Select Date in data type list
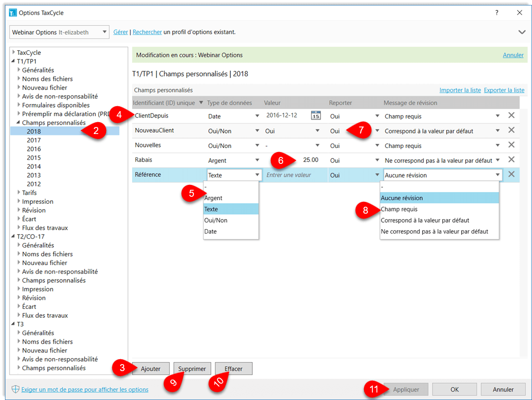Viewport: 532px width, 400px height. 231,232
